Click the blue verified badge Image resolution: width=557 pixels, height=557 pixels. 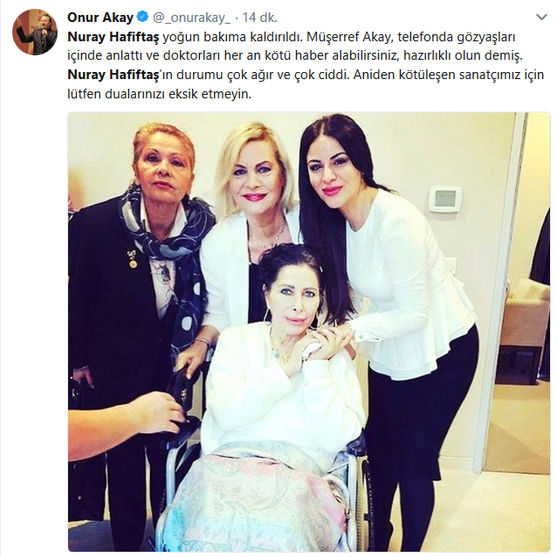click(x=143, y=17)
